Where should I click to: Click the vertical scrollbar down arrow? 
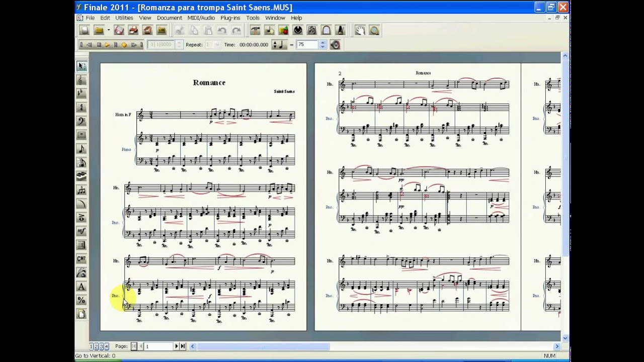(565, 338)
